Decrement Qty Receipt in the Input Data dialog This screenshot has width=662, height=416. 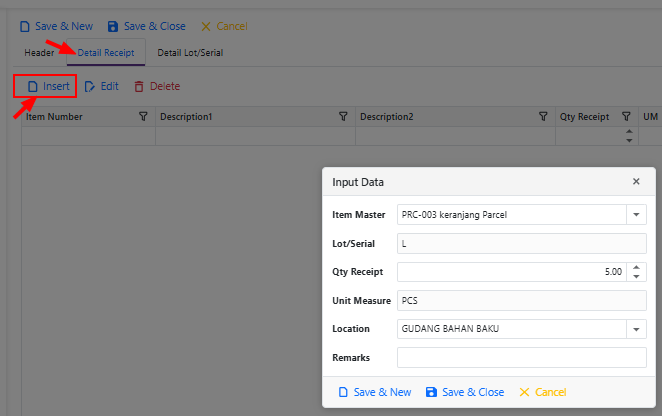click(636, 277)
